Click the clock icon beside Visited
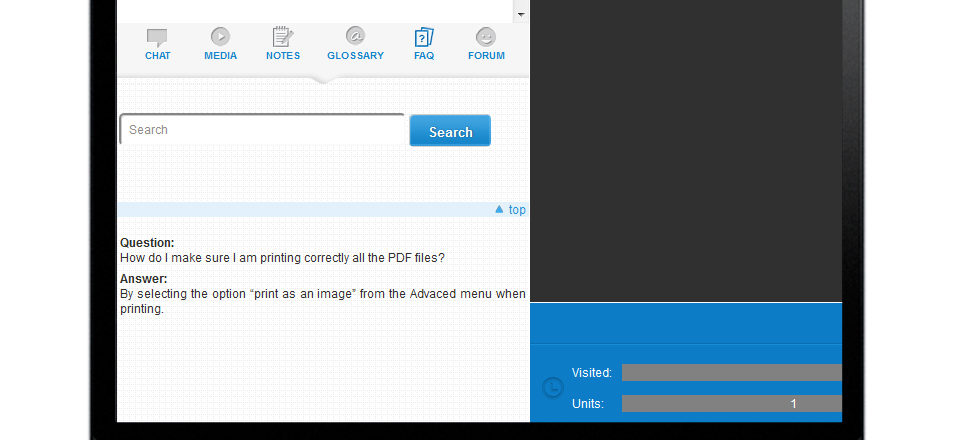The image size is (954, 440). coord(552,388)
